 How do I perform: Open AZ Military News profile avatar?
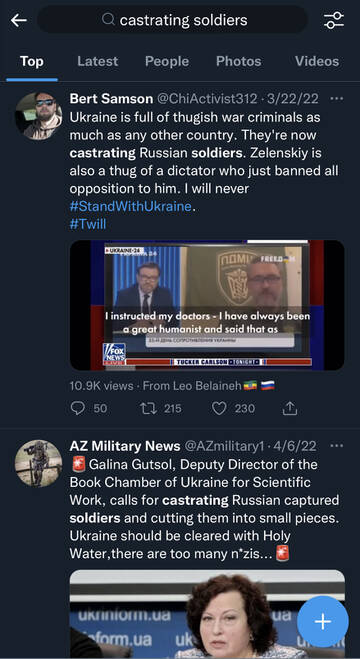[39, 463]
